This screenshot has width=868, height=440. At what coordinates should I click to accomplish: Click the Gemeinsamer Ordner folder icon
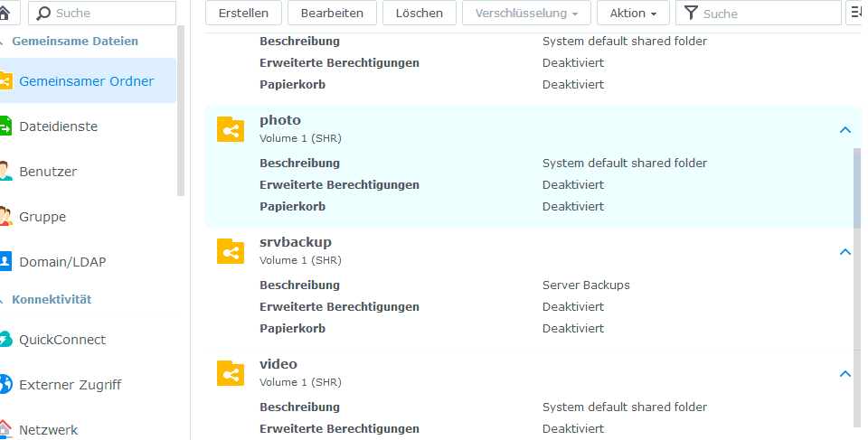click(x=5, y=80)
